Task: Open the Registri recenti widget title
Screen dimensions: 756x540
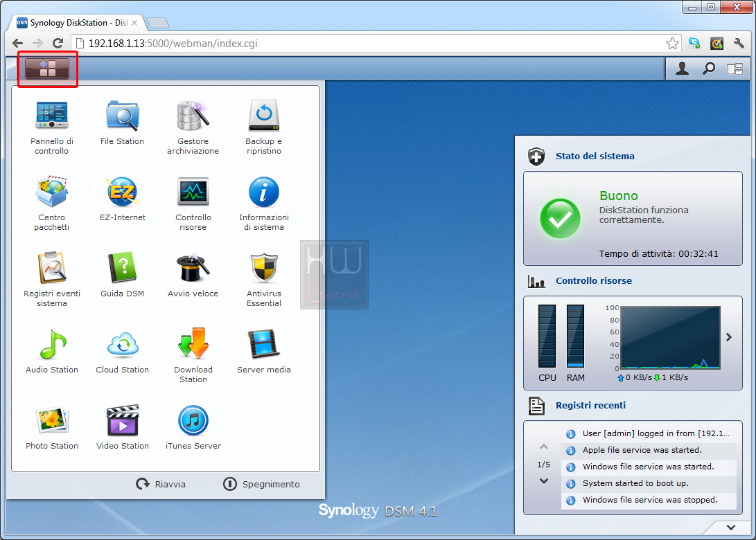Action: coord(590,406)
